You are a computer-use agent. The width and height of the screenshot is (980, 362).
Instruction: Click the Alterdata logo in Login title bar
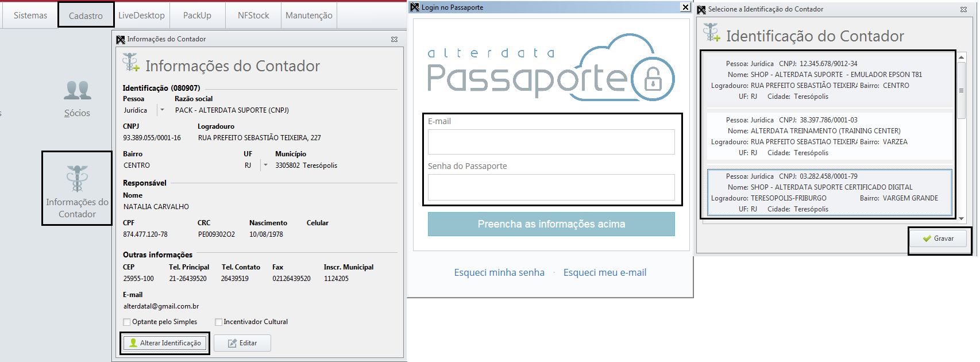415,7
